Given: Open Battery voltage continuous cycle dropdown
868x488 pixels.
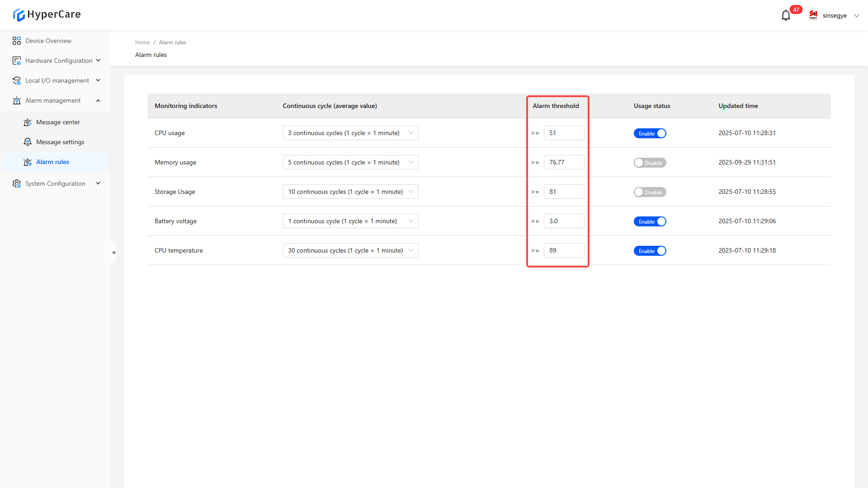Looking at the screenshot, I should coord(350,221).
